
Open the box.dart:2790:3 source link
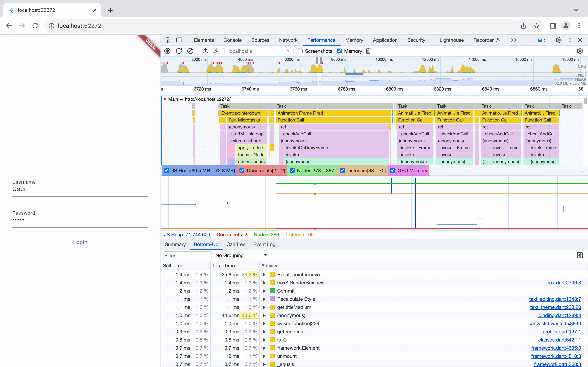click(x=563, y=283)
